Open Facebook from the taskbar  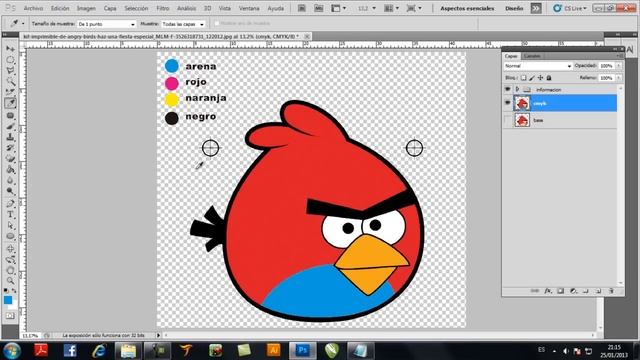[x=70, y=351]
